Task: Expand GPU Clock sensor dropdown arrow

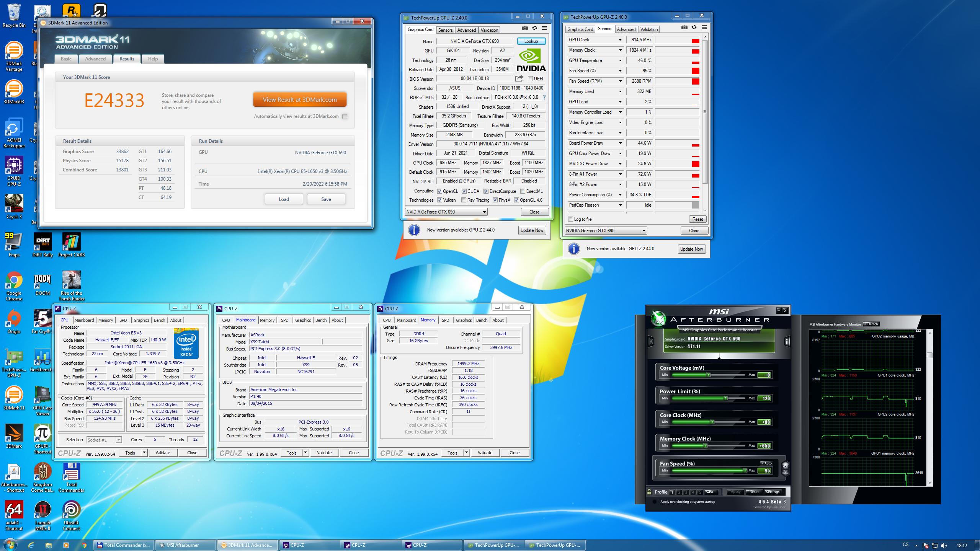Action: tap(620, 40)
